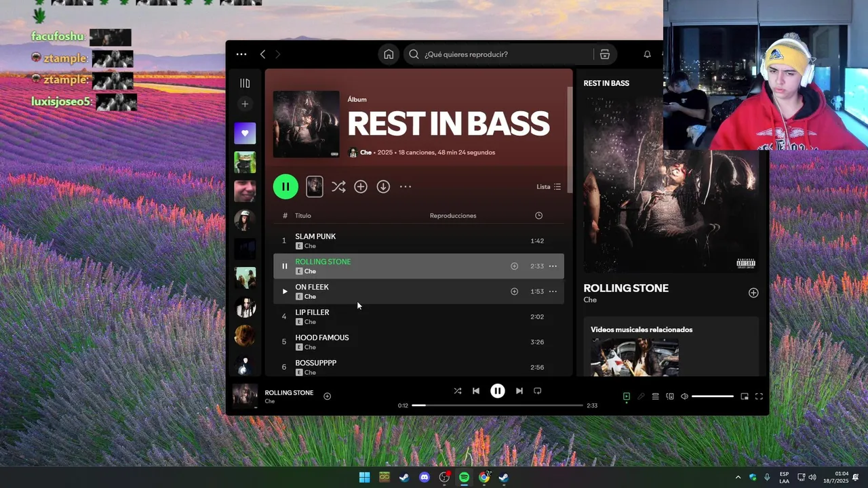Viewport: 868px width, 488px height.
Task: Open the Lista view dropdown
Action: coord(549,186)
